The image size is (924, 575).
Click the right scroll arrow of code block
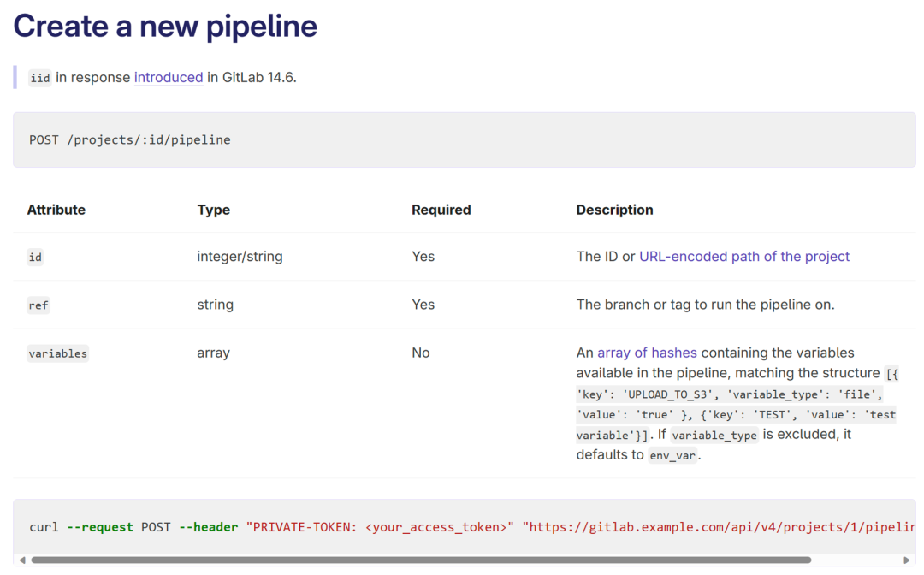tap(907, 560)
